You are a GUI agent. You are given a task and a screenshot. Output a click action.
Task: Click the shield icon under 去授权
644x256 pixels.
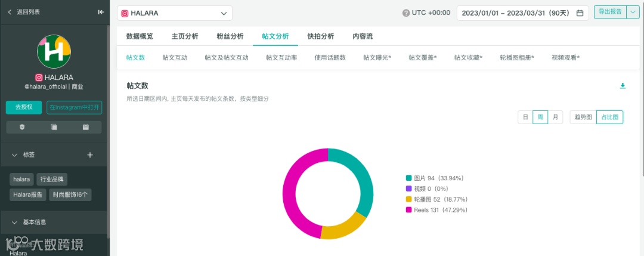(x=22, y=127)
